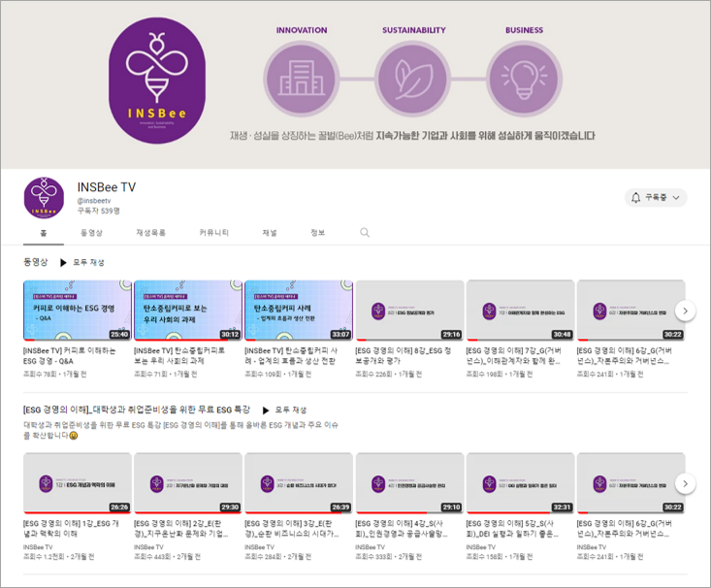Open the 5강 video thumbnail lasting 32:31

pyautogui.click(x=521, y=483)
